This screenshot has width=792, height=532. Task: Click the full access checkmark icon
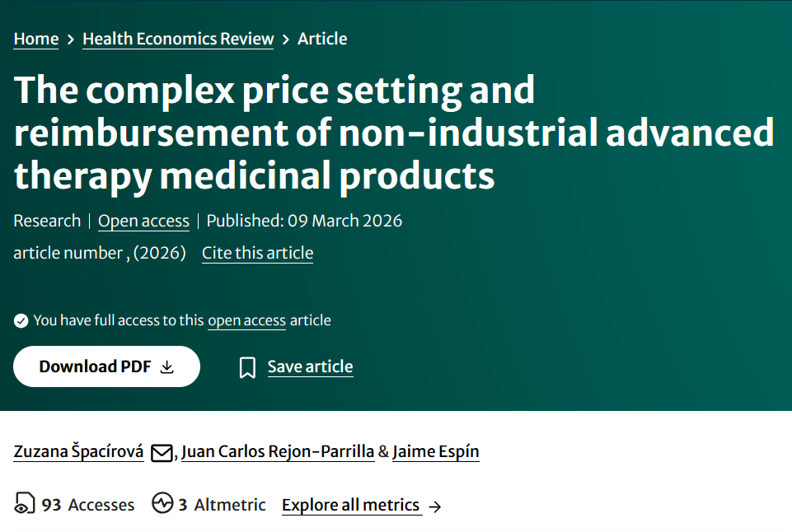tap(21, 320)
